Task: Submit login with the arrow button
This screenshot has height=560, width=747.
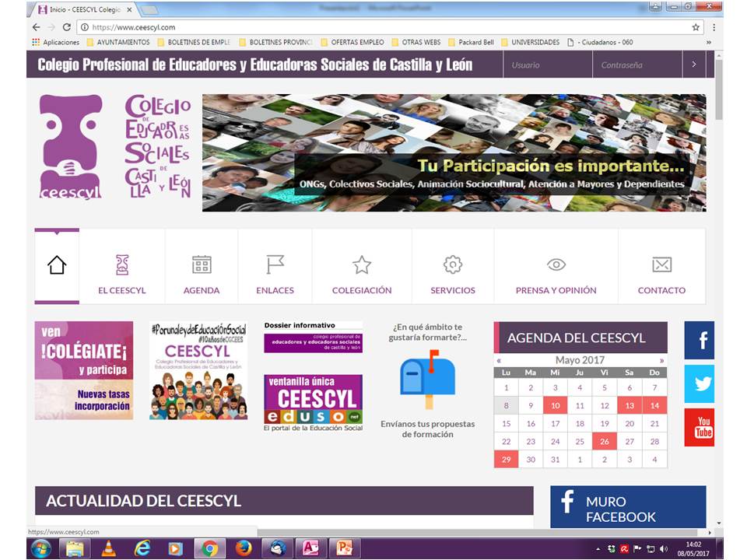Action: [x=694, y=65]
